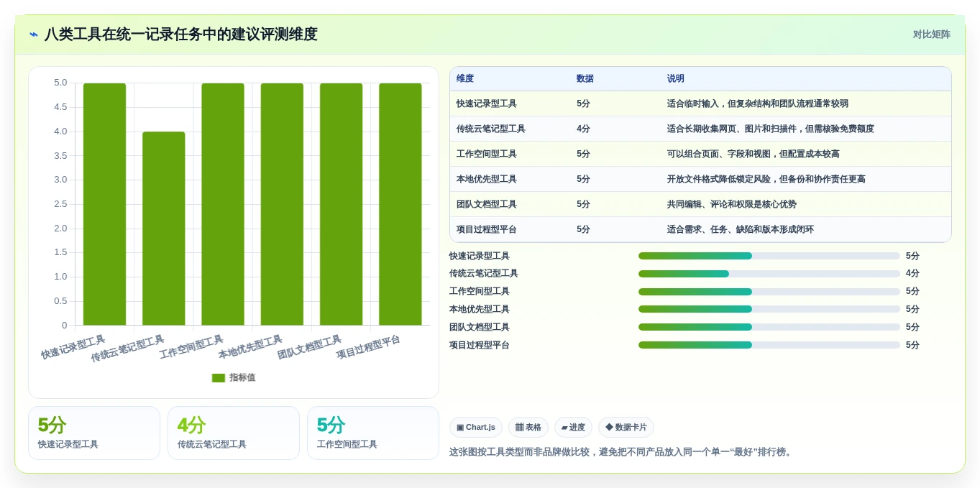Click the 本地优先型工具 progress bar
Image resolution: width=980 pixels, height=488 pixels.
(x=769, y=309)
